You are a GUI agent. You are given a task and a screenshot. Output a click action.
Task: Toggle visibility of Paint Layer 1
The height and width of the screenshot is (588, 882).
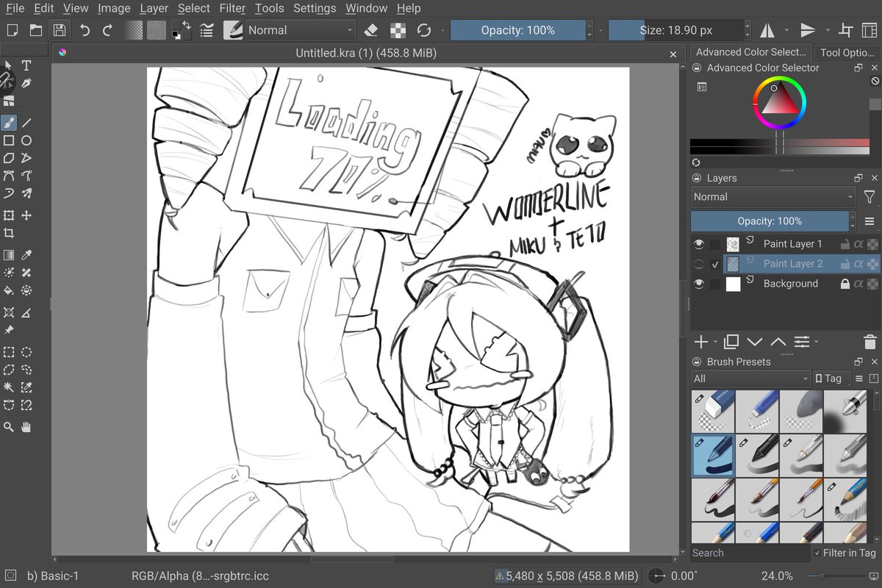(699, 244)
